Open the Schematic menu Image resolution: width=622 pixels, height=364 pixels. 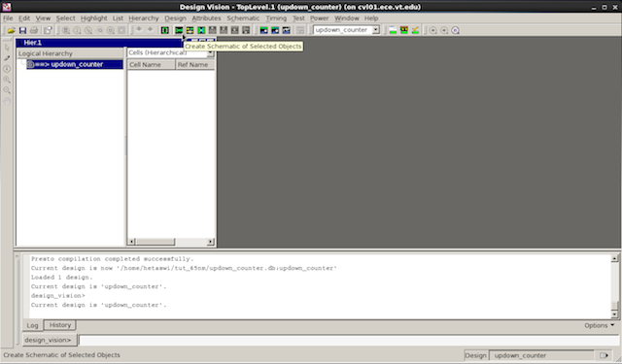point(243,18)
